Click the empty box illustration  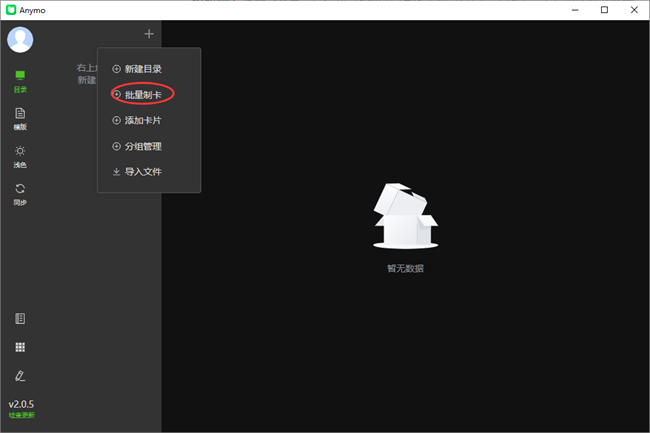click(x=405, y=217)
